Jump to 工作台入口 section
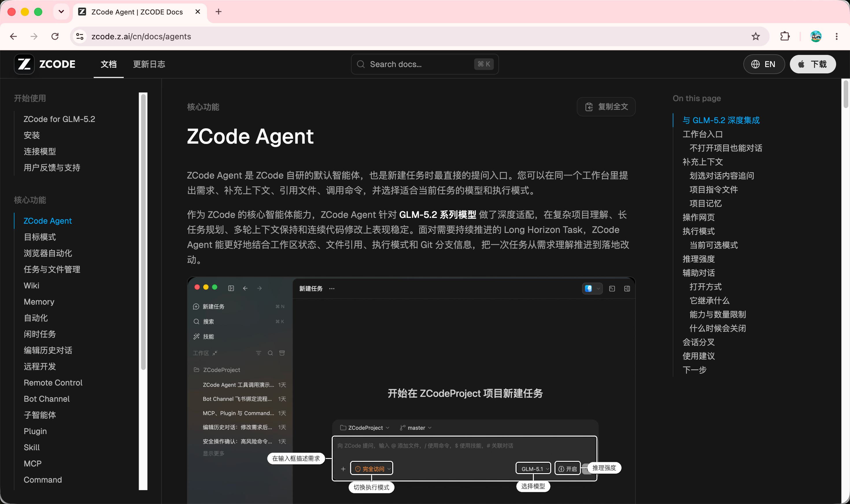The height and width of the screenshot is (504, 850). pos(703,134)
